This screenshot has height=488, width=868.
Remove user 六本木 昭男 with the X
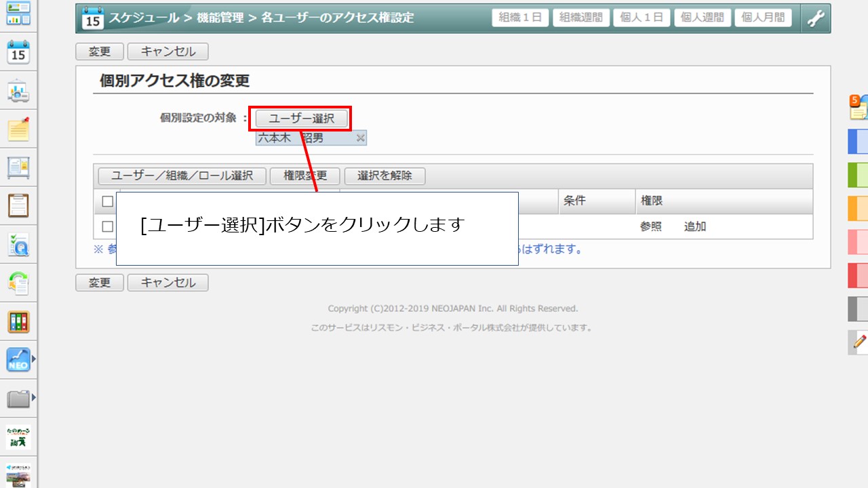coord(361,138)
